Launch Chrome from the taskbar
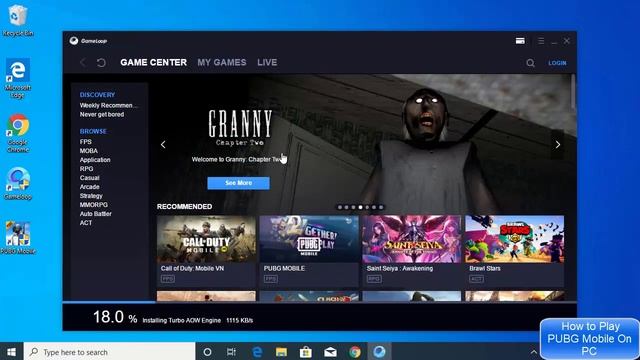This screenshot has width=640, height=360. pos(355,352)
